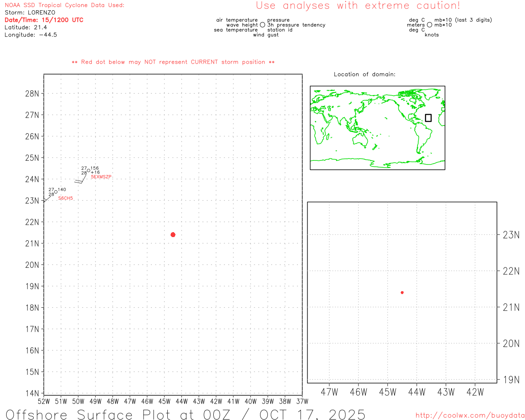Click the 'Location of domain:' label
The image size is (525, 420).
365,75
